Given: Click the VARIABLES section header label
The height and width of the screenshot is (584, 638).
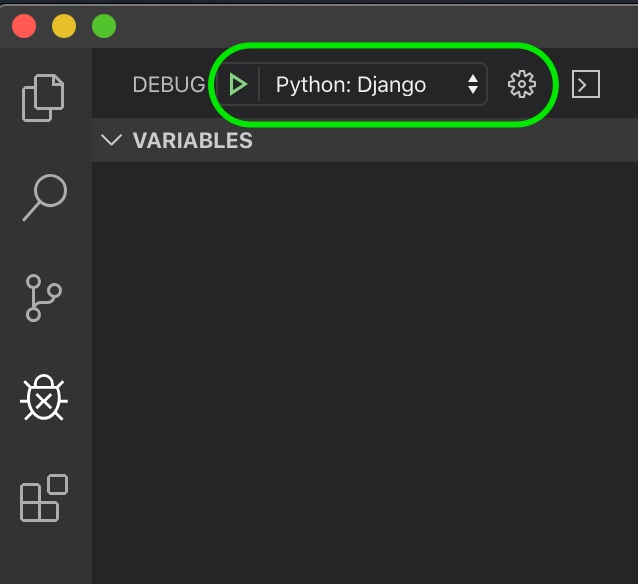Looking at the screenshot, I should tap(192, 140).
